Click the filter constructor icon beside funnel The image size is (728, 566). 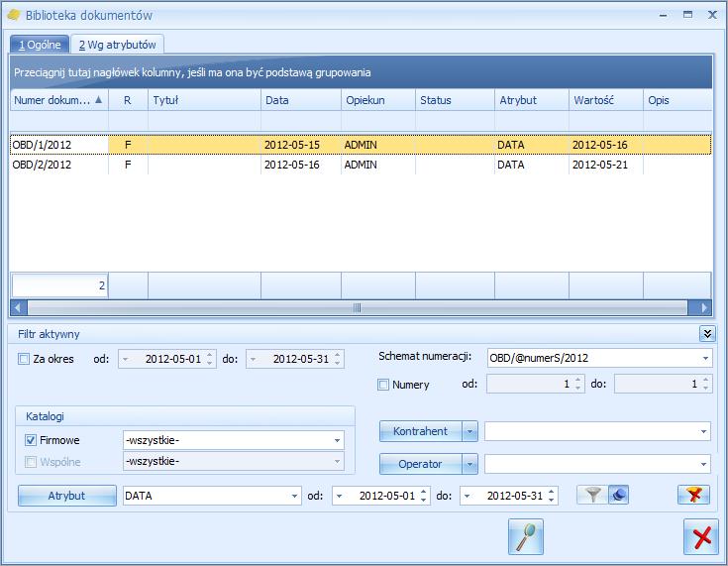click(618, 495)
